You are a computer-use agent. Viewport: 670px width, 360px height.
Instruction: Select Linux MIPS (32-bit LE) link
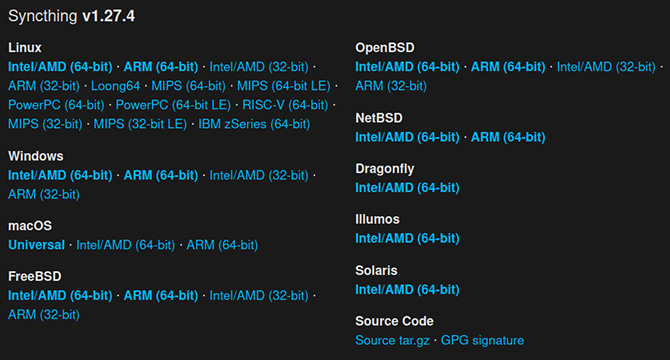point(140,124)
